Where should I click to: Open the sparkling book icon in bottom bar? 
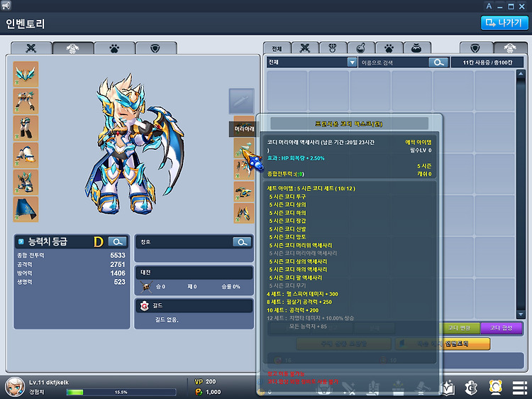pyautogui.click(x=448, y=388)
